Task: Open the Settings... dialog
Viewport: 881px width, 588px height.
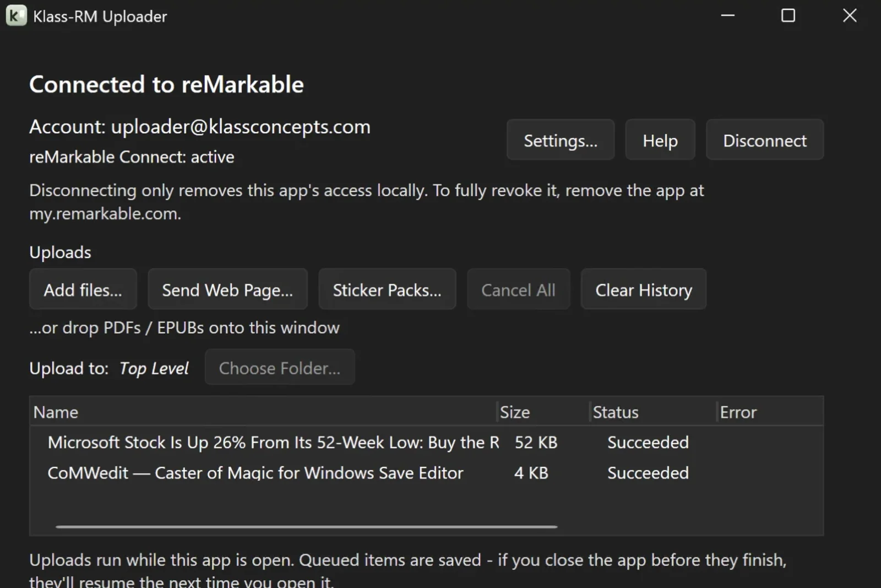Action: pos(561,140)
